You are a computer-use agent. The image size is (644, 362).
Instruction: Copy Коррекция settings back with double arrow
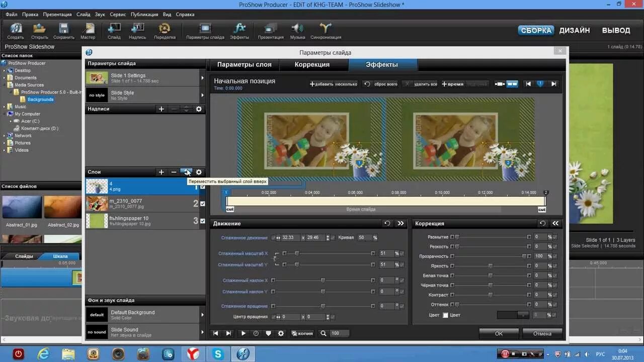point(555,223)
